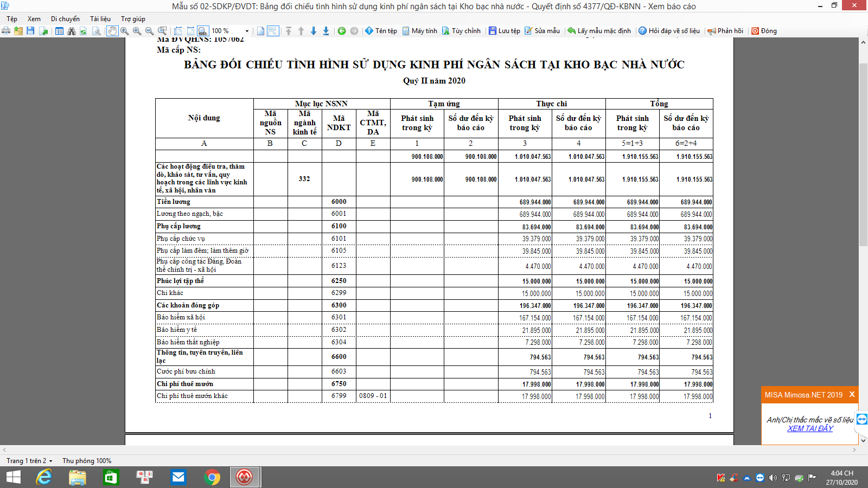Open the zoom percentage dropdown
The height and width of the screenshot is (488, 868).
[247, 31]
